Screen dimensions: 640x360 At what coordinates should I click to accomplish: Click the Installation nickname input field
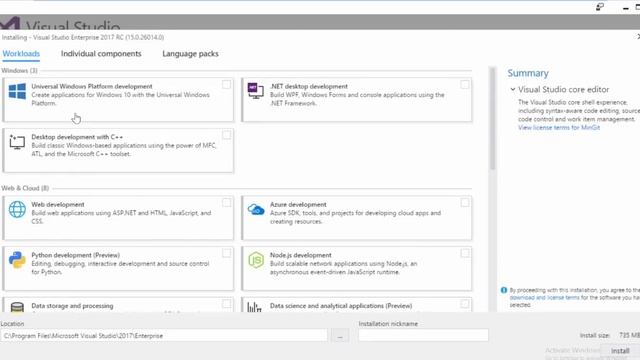point(423,335)
